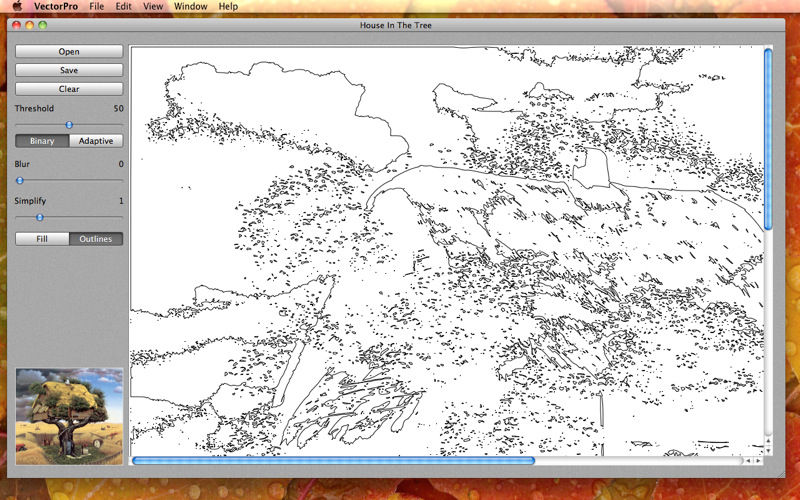Open the Window menu
This screenshot has width=800, height=500.
coord(191,7)
